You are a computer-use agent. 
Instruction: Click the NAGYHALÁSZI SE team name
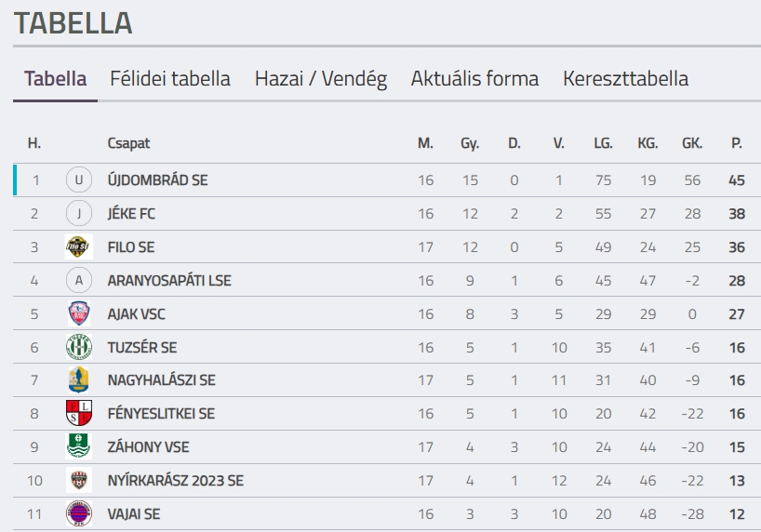click(161, 380)
